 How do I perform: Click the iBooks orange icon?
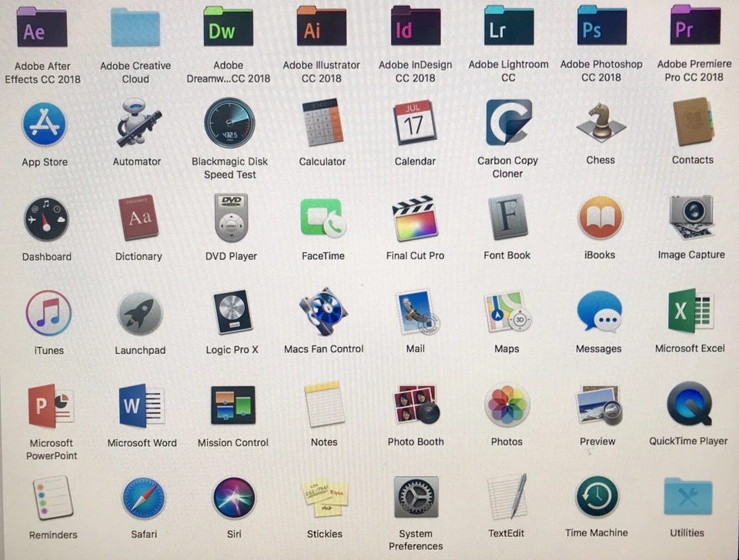coord(600,218)
